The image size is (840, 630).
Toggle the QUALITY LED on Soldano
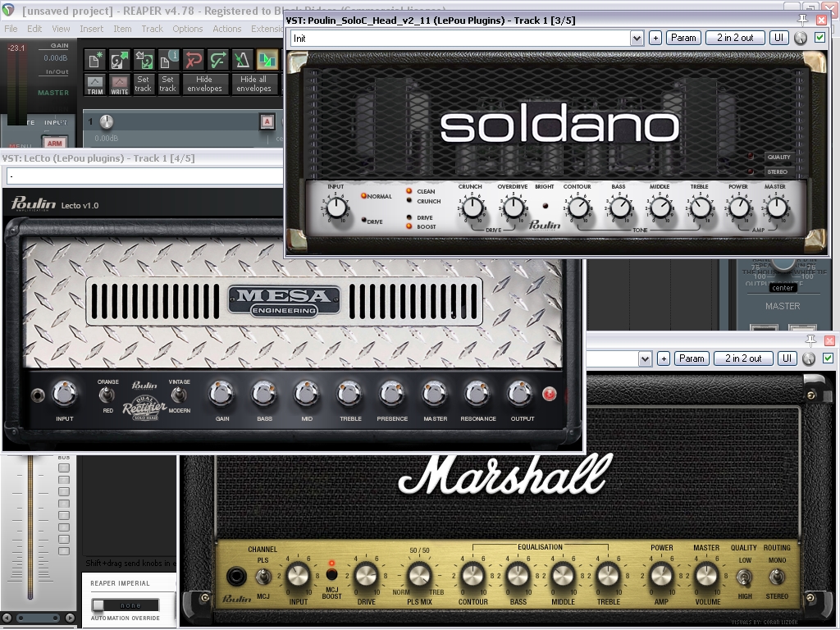[751, 157]
